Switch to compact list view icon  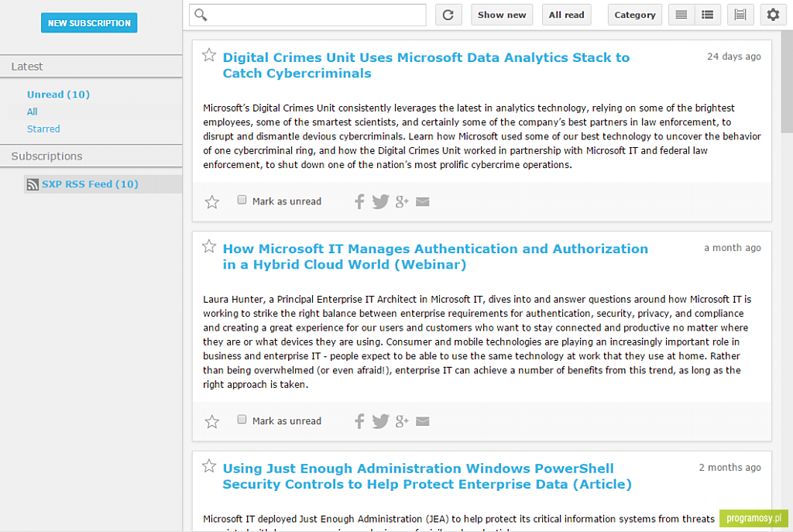[x=681, y=15]
